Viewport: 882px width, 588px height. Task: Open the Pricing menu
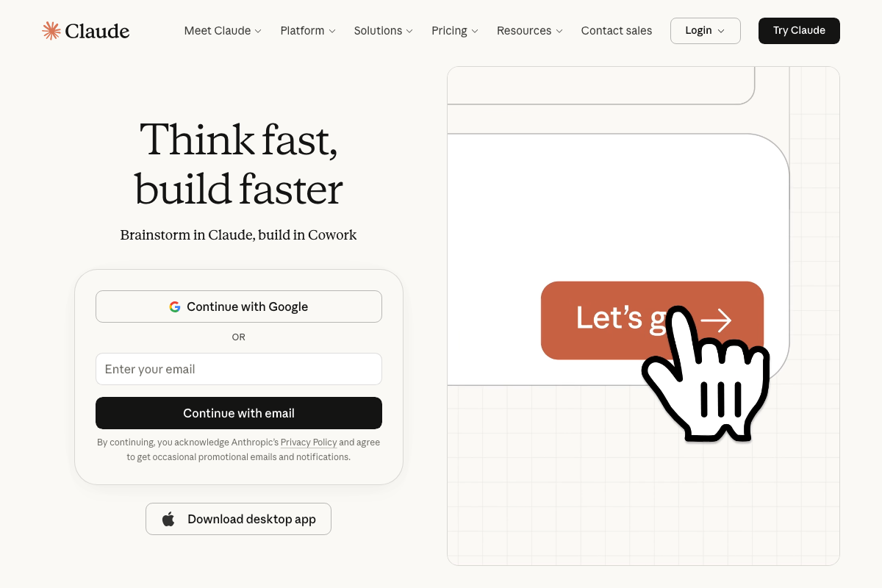point(455,31)
